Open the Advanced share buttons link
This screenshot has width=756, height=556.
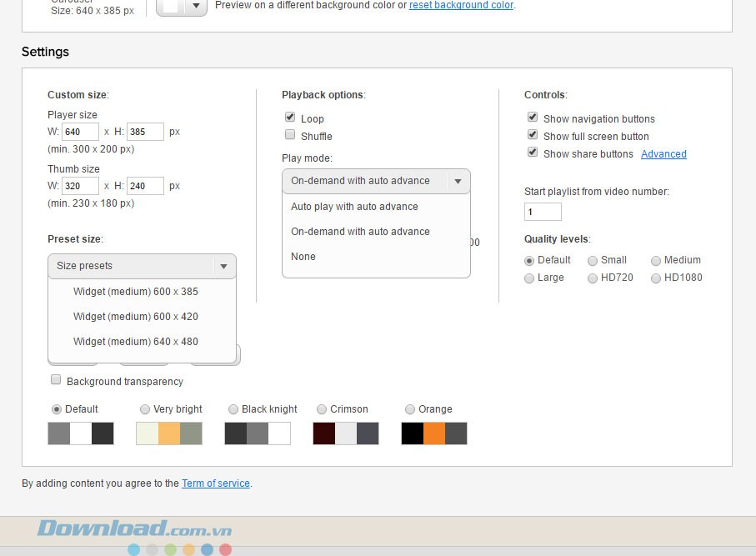pos(663,154)
